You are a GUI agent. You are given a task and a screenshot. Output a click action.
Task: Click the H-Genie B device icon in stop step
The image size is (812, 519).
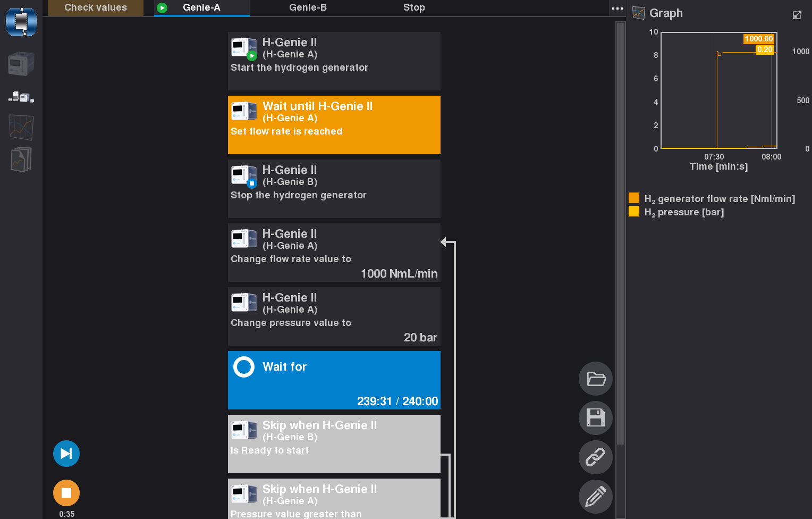pos(244,176)
